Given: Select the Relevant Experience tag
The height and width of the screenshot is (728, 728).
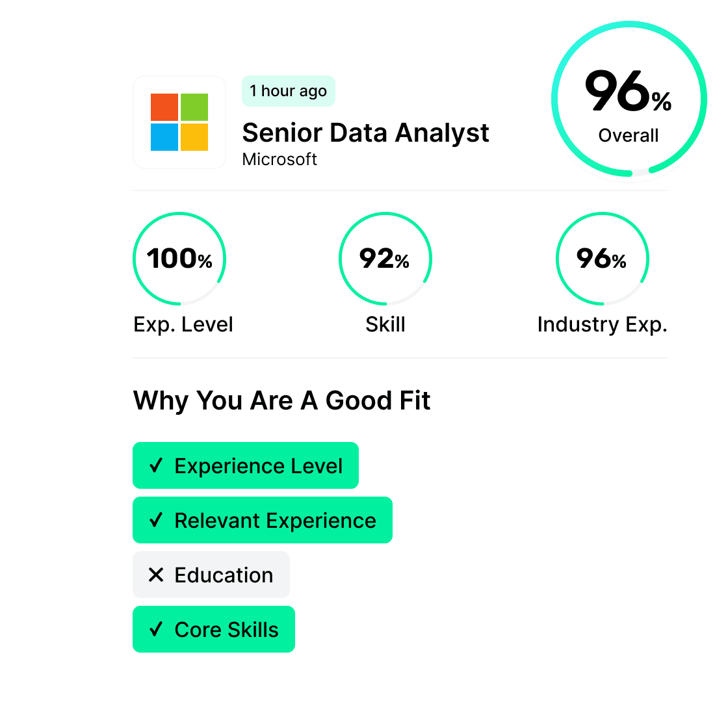Looking at the screenshot, I should tap(263, 520).
